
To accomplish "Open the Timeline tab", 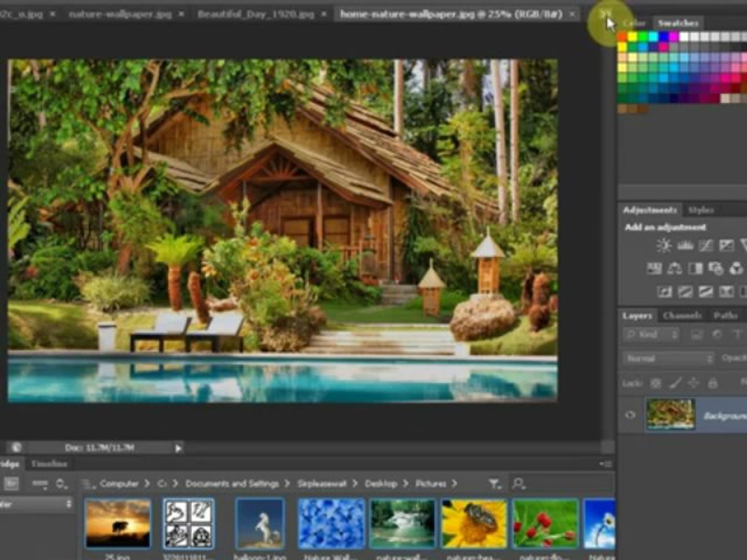I will 49,464.
